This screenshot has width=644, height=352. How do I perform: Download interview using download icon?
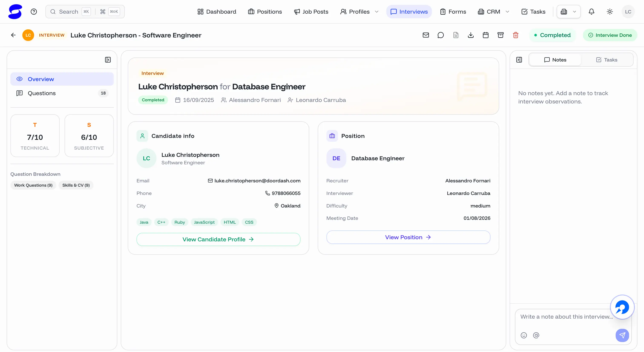[470, 35]
